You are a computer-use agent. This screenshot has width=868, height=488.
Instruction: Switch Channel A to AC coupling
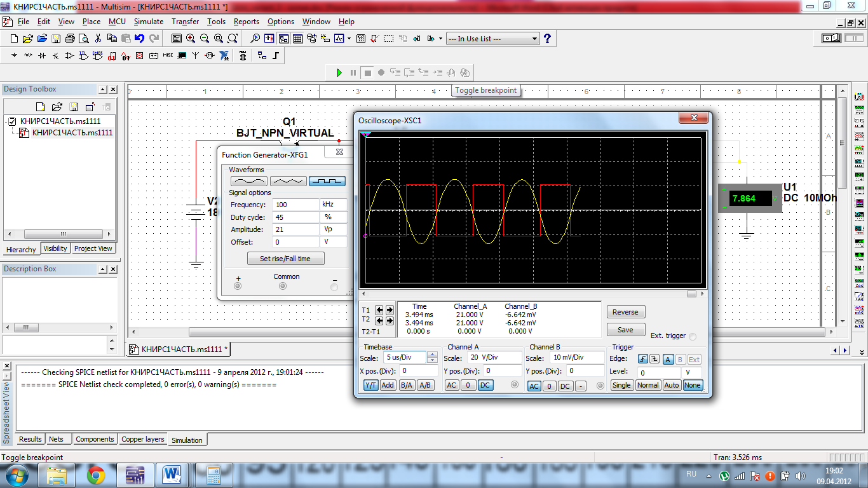point(451,385)
